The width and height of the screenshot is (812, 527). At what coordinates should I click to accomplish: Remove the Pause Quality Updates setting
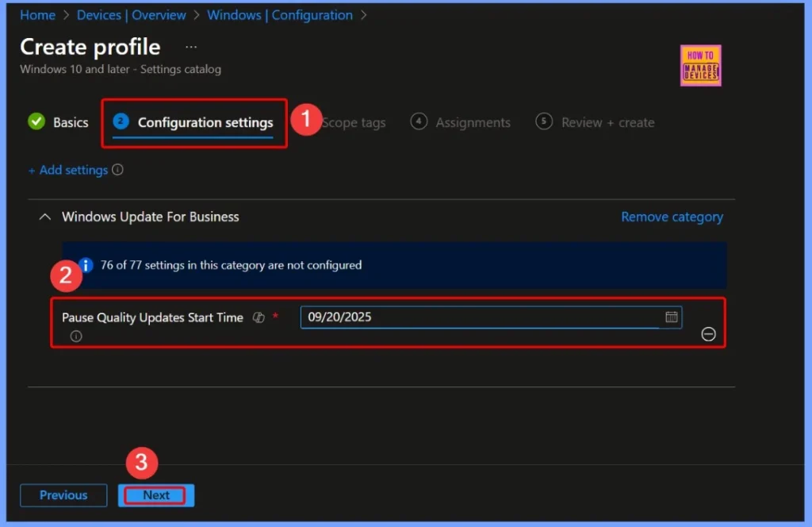708,334
